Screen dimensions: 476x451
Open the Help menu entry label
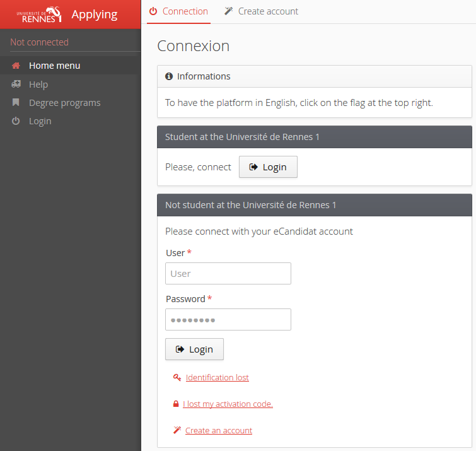pos(38,85)
